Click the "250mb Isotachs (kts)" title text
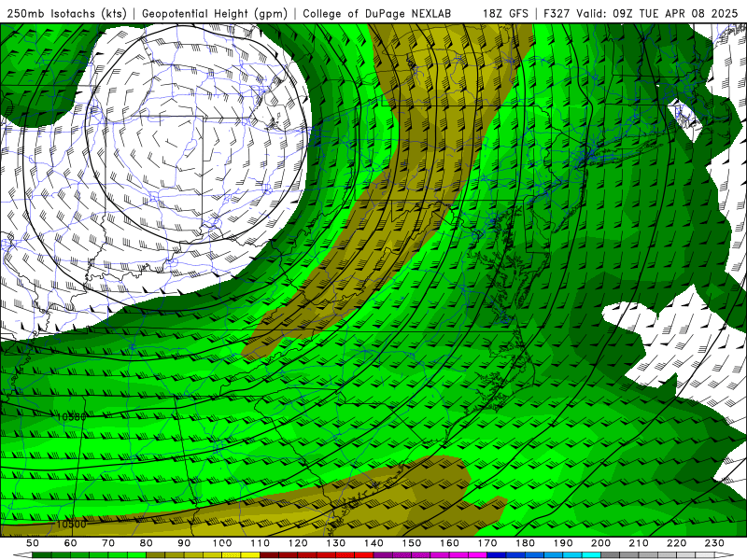Screen dimensions: 747x560 [67, 13]
